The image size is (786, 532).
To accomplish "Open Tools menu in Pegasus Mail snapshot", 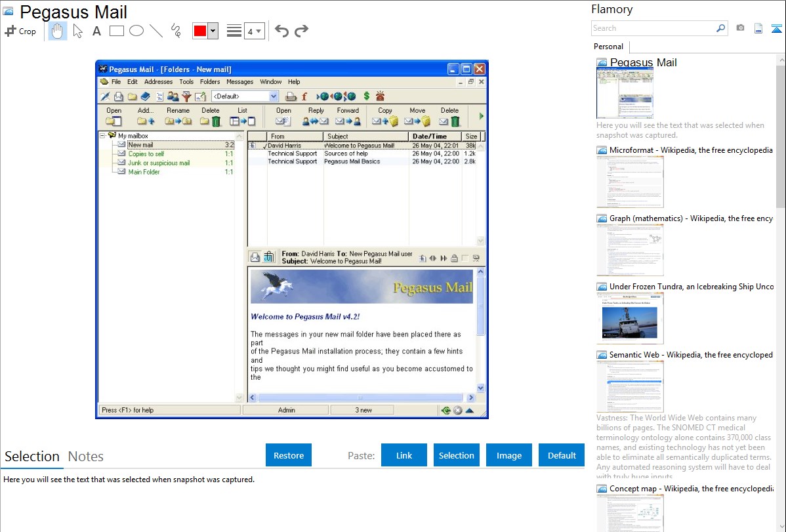I will pos(186,82).
